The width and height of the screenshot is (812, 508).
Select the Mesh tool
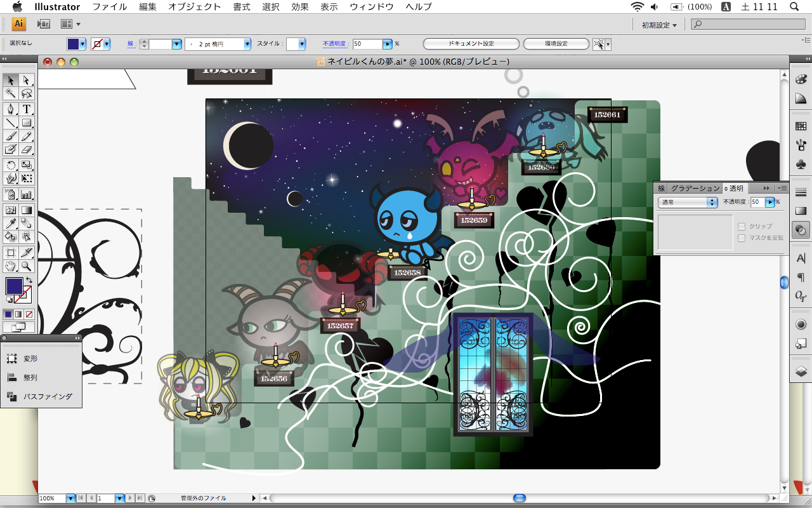(x=10, y=210)
